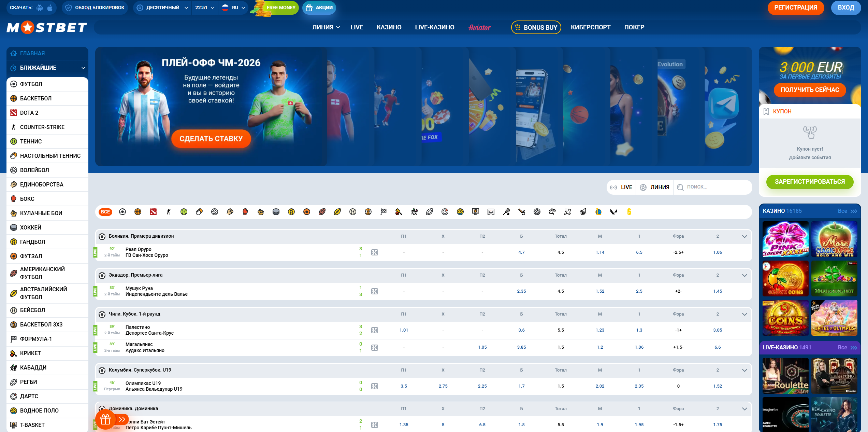Open match stats for Мушук Руна game
The width and height of the screenshot is (868, 432).
(375, 291)
